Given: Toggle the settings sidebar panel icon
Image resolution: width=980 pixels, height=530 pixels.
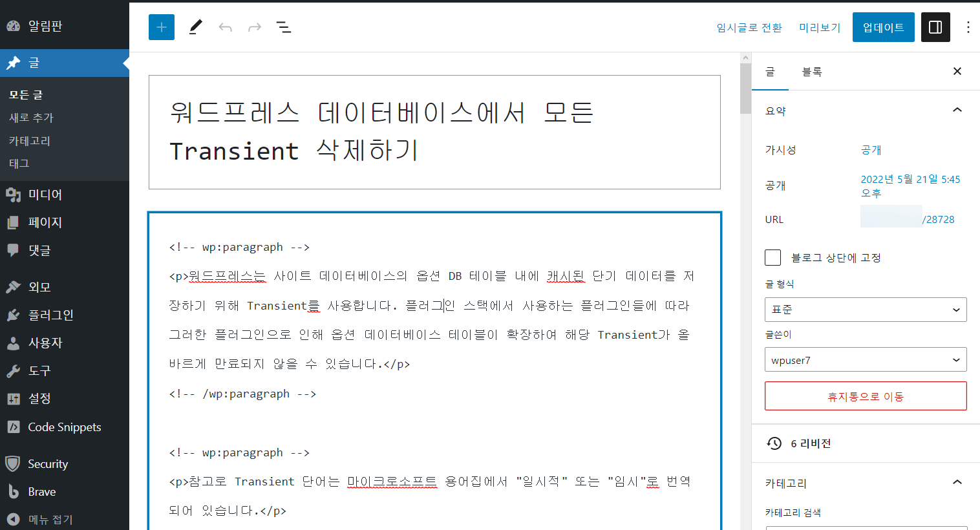Looking at the screenshot, I should [x=935, y=26].
